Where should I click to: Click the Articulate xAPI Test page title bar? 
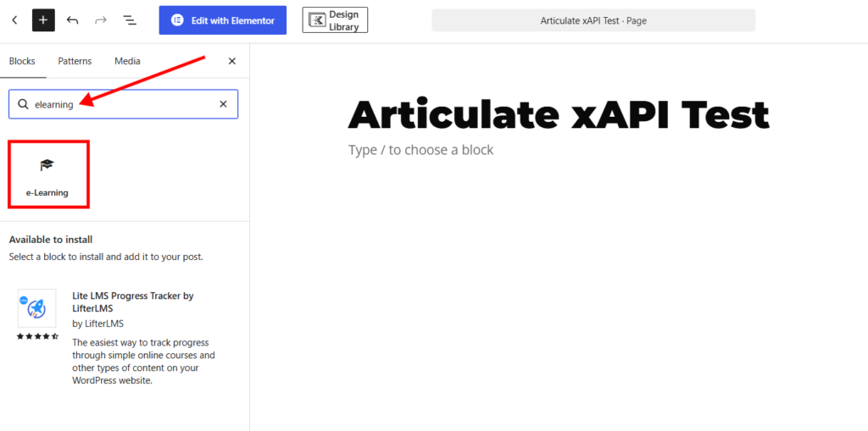click(593, 20)
